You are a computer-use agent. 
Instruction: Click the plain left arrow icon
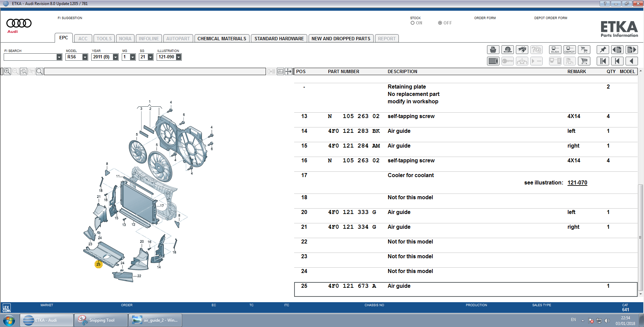632,61
